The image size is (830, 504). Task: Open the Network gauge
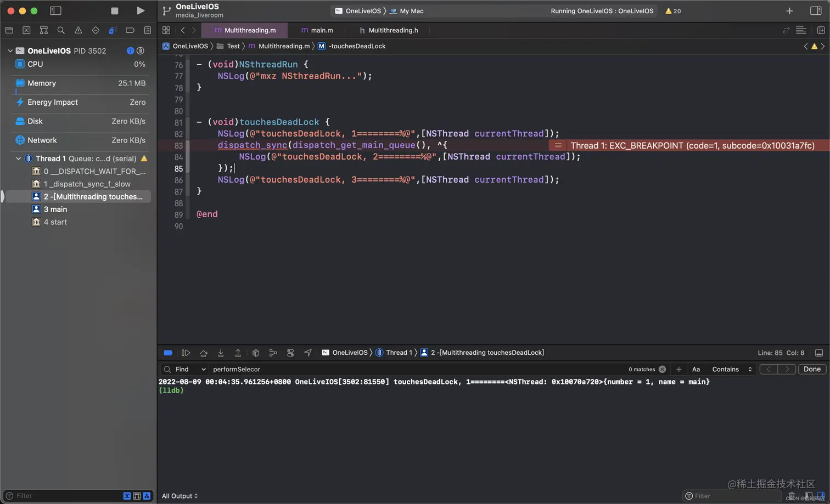point(80,140)
